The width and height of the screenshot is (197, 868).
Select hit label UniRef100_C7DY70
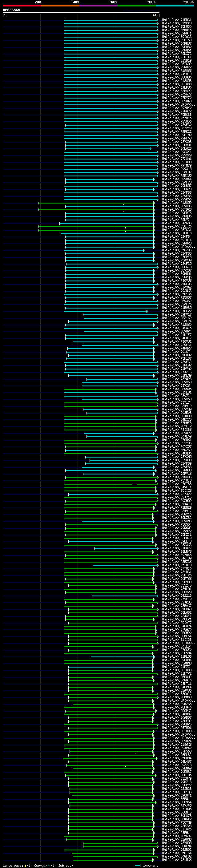pyautogui.click(x=176, y=97)
